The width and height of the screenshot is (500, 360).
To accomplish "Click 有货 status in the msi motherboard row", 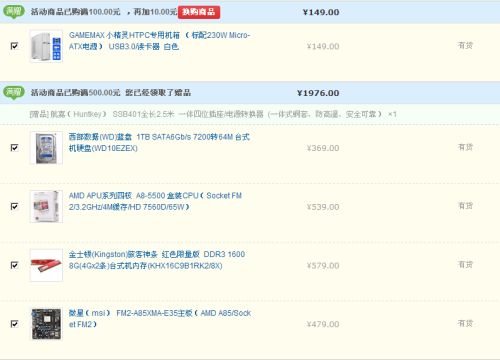I will pyautogui.click(x=465, y=323).
